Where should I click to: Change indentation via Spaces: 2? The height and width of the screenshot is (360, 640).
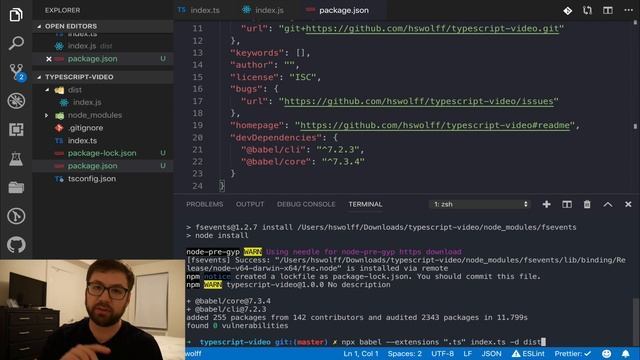coord(404,353)
